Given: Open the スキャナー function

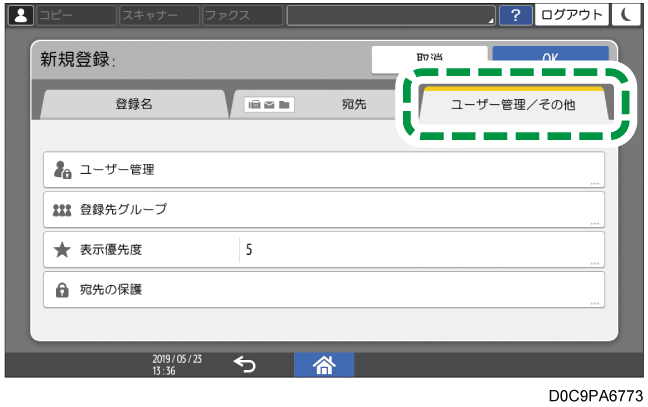Looking at the screenshot, I should (160, 16).
